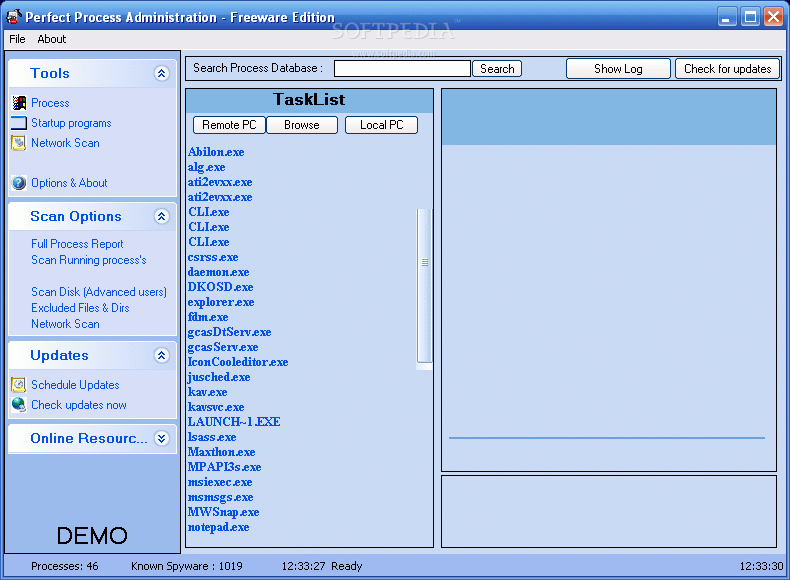790x580 pixels.
Task: Open Excluded Files & Dirs
Action: click(x=80, y=308)
